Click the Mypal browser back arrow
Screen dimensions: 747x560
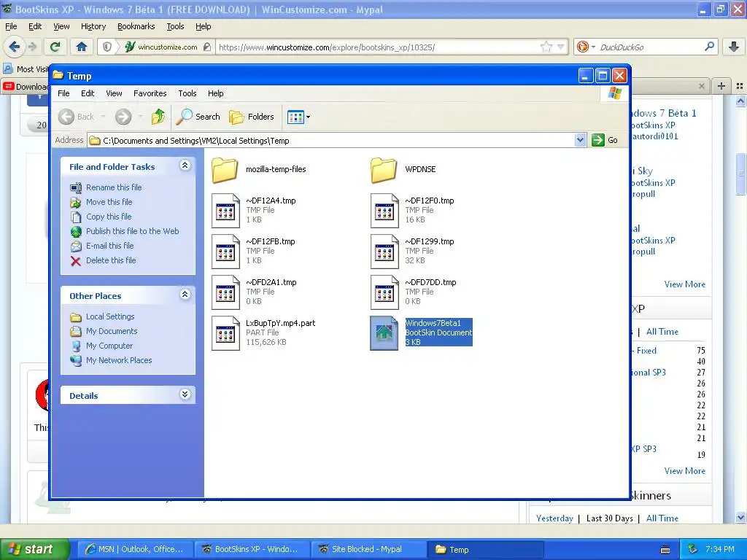(x=15, y=47)
